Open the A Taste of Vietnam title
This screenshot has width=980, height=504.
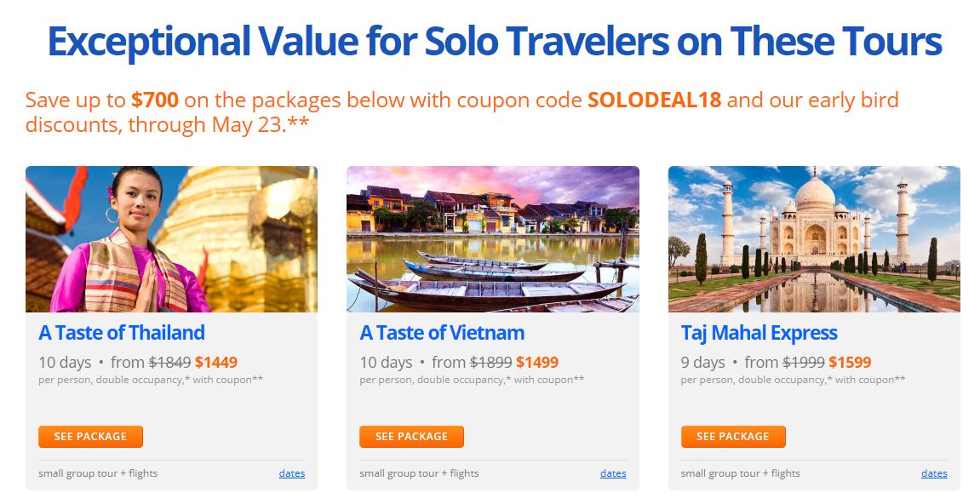442,333
